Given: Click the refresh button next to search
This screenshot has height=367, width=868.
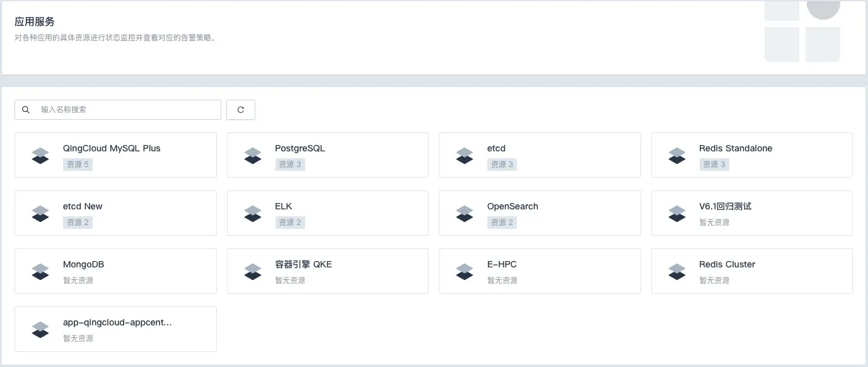Looking at the screenshot, I should [x=241, y=109].
